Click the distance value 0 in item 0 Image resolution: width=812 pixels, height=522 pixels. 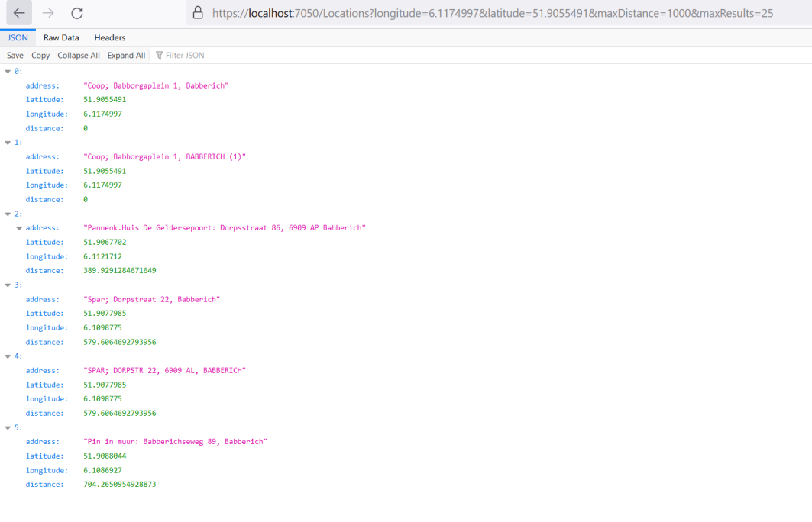pos(86,128)
